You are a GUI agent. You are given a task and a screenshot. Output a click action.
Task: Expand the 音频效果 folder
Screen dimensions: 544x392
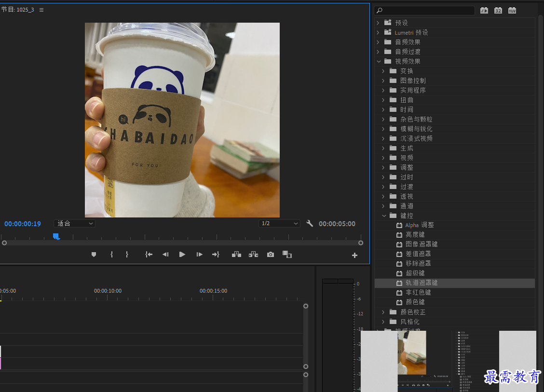coord(378,42)
